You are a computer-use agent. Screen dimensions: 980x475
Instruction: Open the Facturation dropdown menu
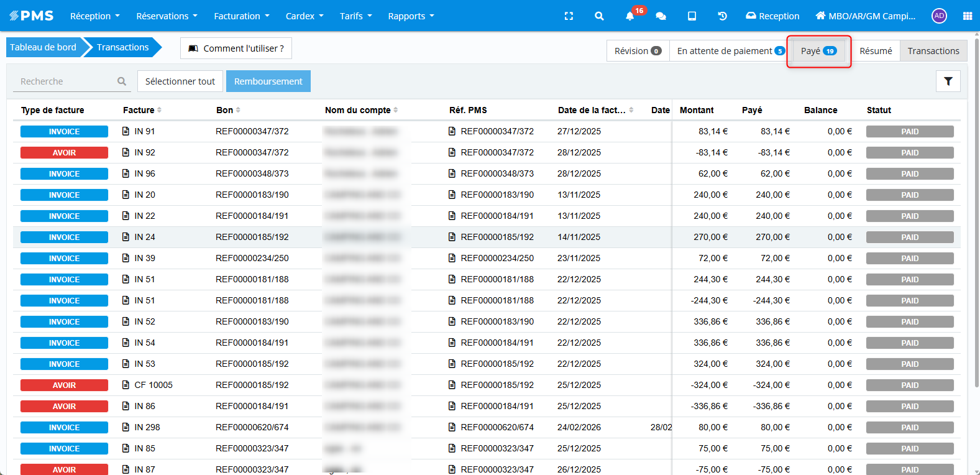coord(241,16)
